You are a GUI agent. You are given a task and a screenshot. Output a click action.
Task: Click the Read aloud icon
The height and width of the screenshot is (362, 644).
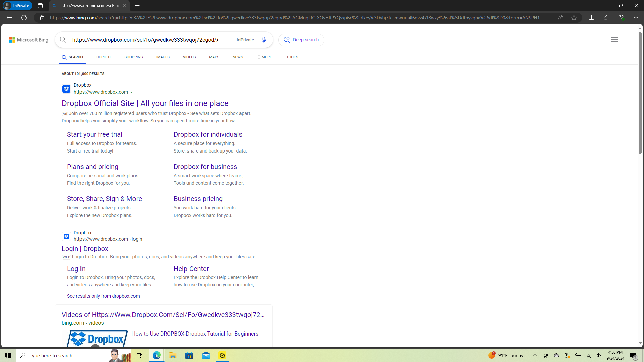tap(560, 18)
